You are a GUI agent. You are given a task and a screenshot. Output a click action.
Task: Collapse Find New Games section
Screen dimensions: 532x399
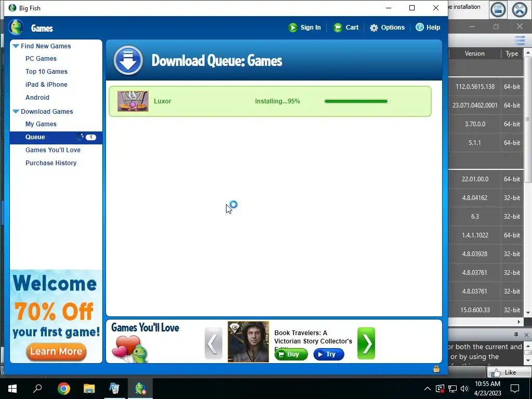tap(16, 46)
